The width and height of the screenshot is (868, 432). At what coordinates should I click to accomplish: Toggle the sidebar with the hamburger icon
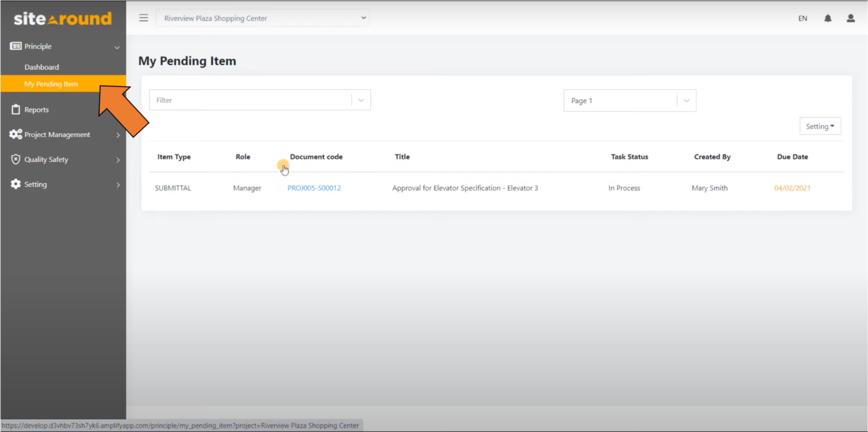coord(143,17)
